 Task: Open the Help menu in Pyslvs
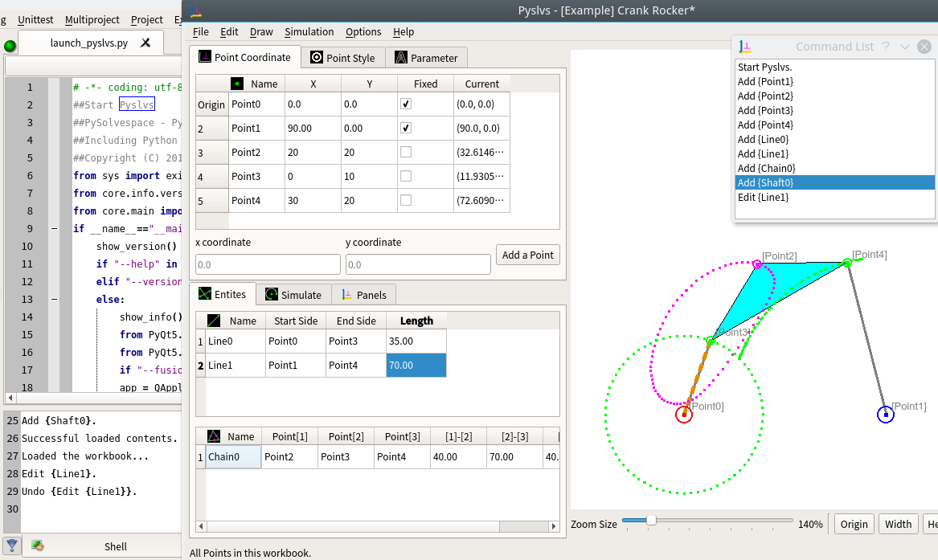click(x=403, y=31)
